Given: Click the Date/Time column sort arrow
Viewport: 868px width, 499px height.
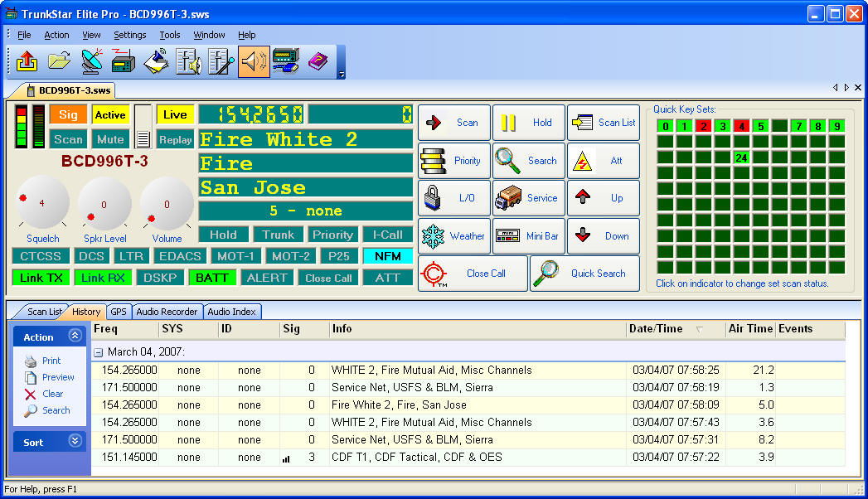Looking at the screenshot, I should coord(699,329).
